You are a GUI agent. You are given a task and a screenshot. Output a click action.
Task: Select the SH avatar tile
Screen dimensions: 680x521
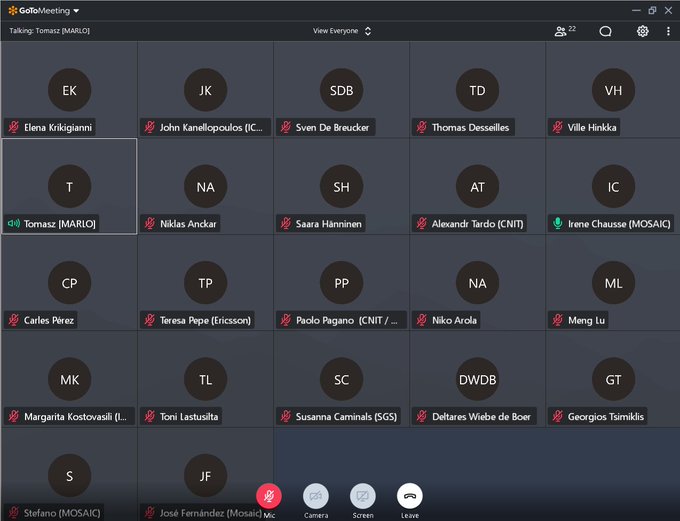341,186
